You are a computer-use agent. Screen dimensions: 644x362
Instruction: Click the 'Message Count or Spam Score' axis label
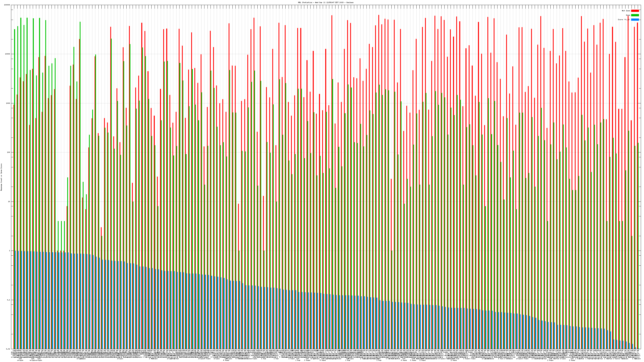(1, 177)
